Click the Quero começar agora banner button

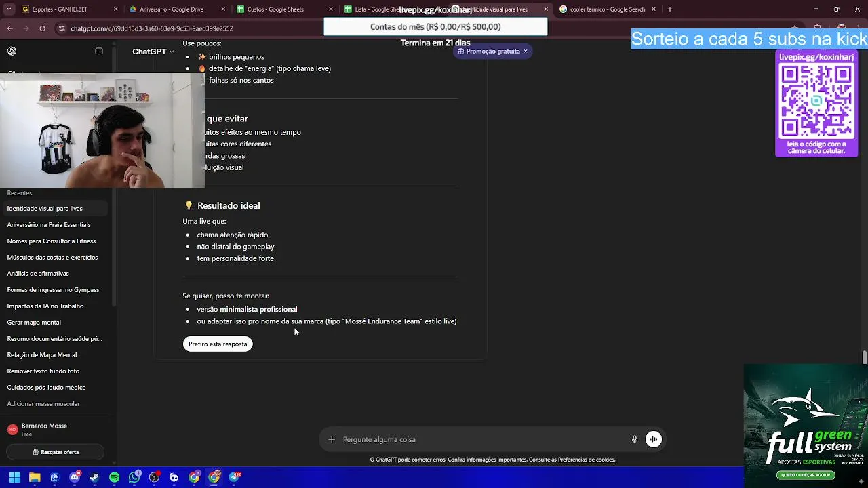(806, 475)
